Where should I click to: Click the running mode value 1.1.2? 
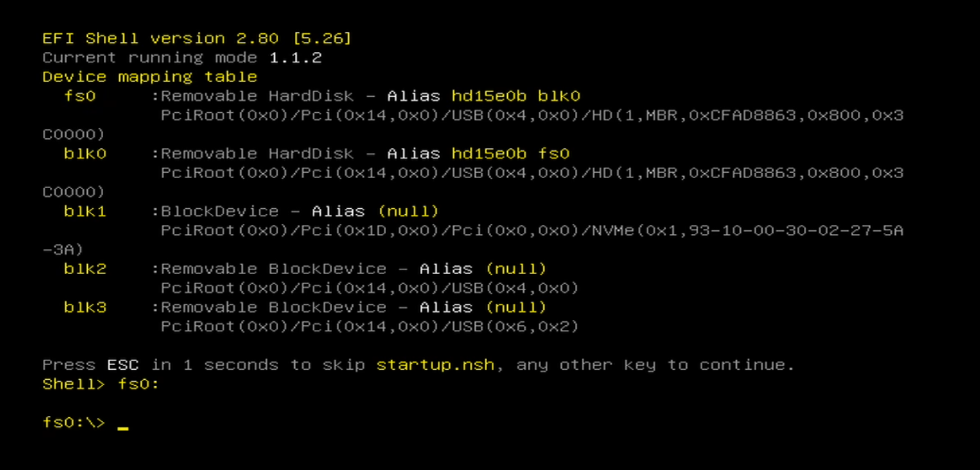click(295, 58)
